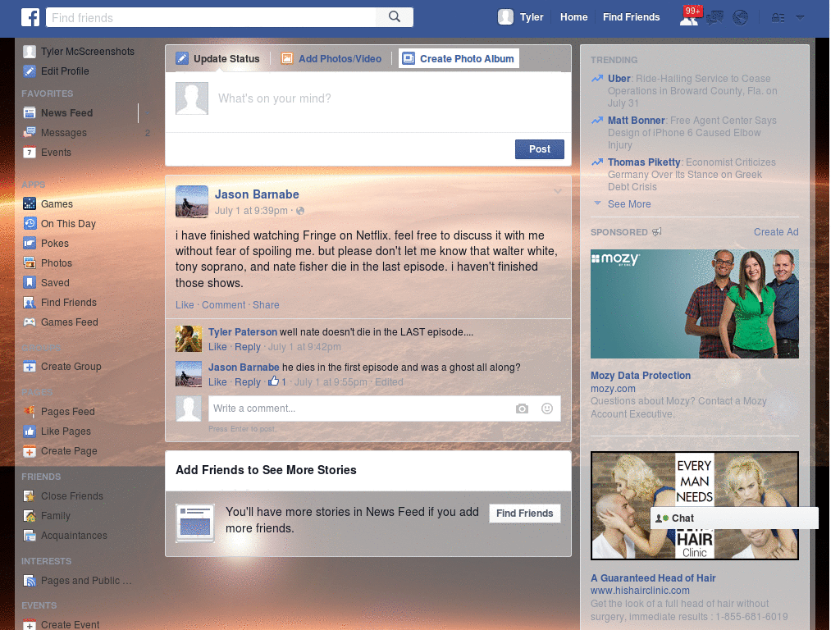
Task: Open Thomas Piketty trending topic
Action: [x=643, y=162]
